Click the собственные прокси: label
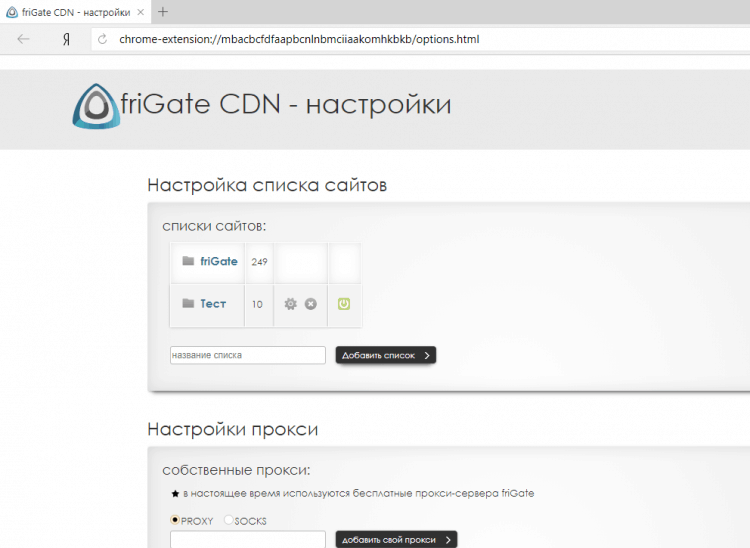 [236, 470]
